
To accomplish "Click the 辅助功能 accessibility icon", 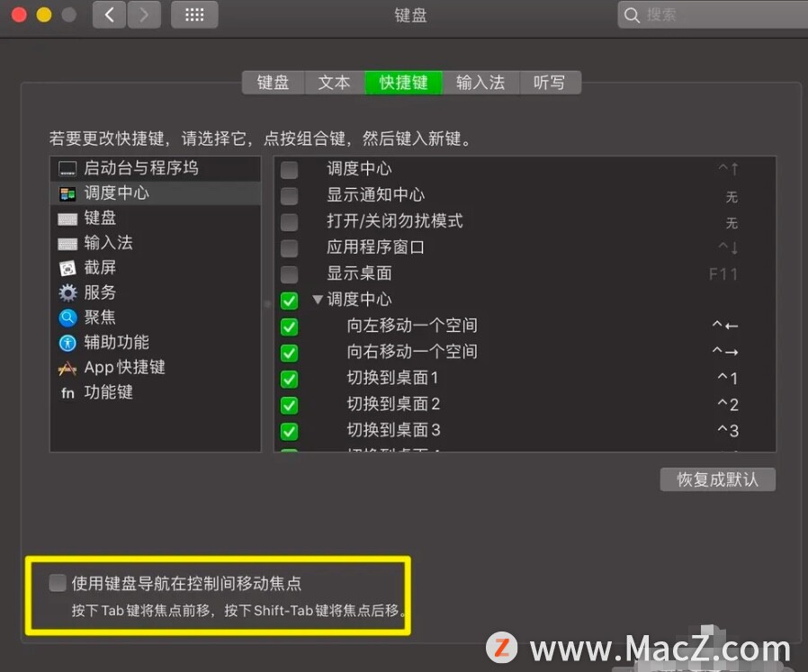I will [67, 343].
